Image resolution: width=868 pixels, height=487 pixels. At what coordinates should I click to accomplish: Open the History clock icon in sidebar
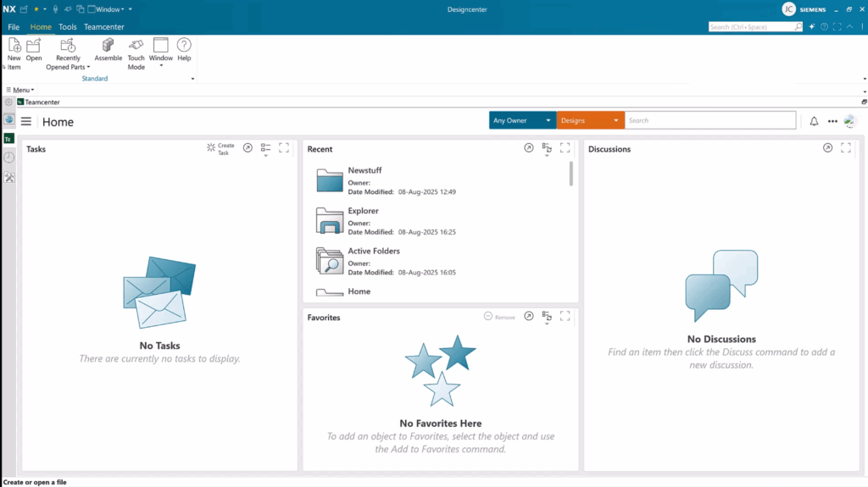8,158
